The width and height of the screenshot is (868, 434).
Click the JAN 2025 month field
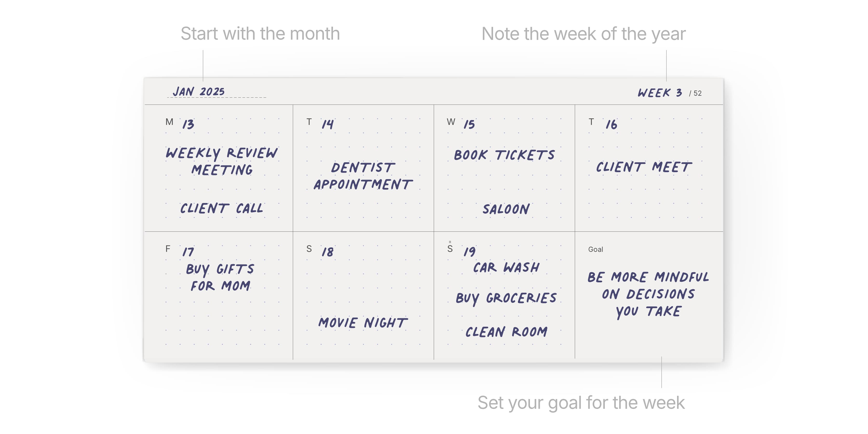pyautogui.click(x=199, y=91)
